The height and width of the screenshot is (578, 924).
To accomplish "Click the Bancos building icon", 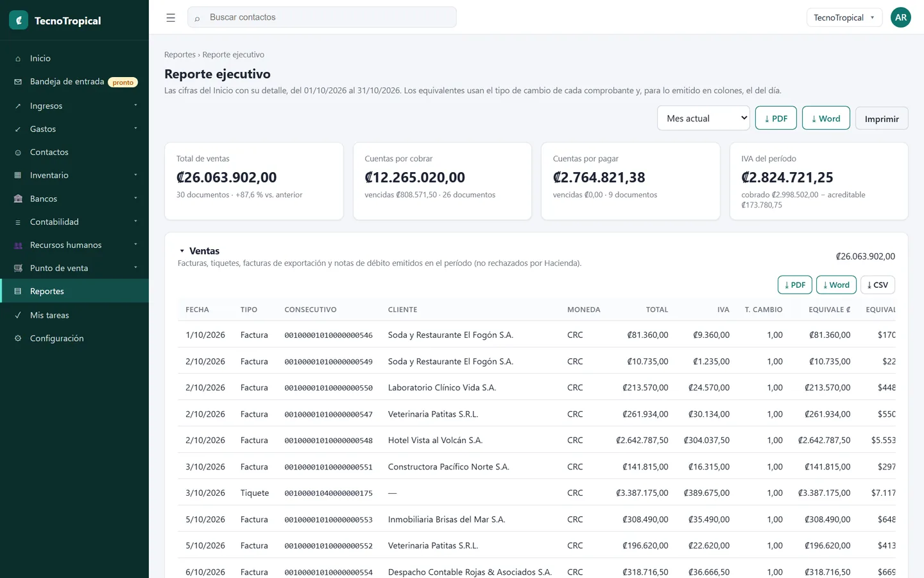I will tap(18, 199).
